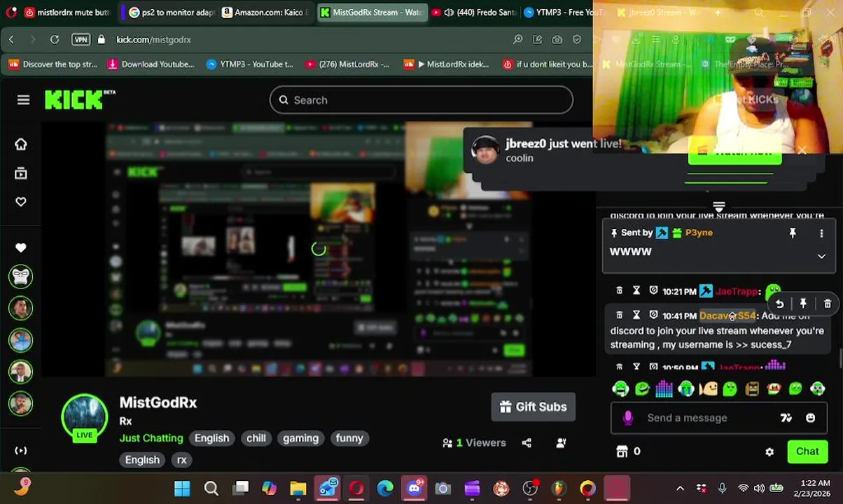Viewport: 843px width, 504px height.
Task: Collapse the chat header drag-handle arrow
Action: 718,206
